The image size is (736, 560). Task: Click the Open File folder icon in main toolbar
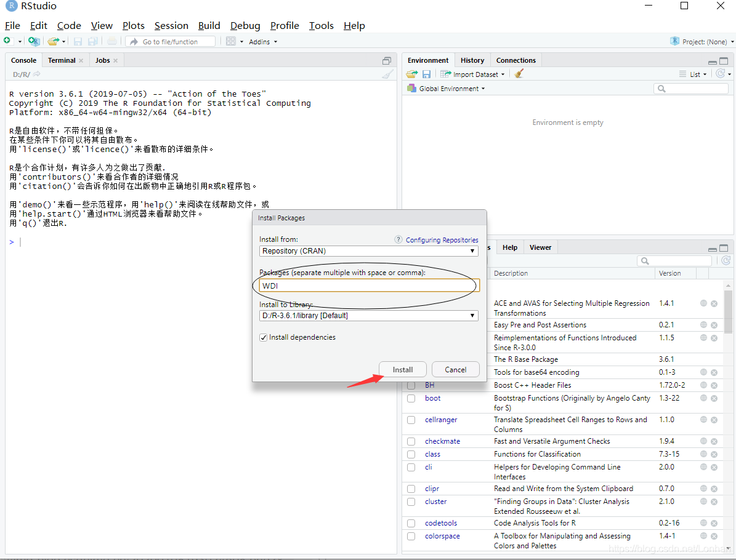click(x=54, y=41)
